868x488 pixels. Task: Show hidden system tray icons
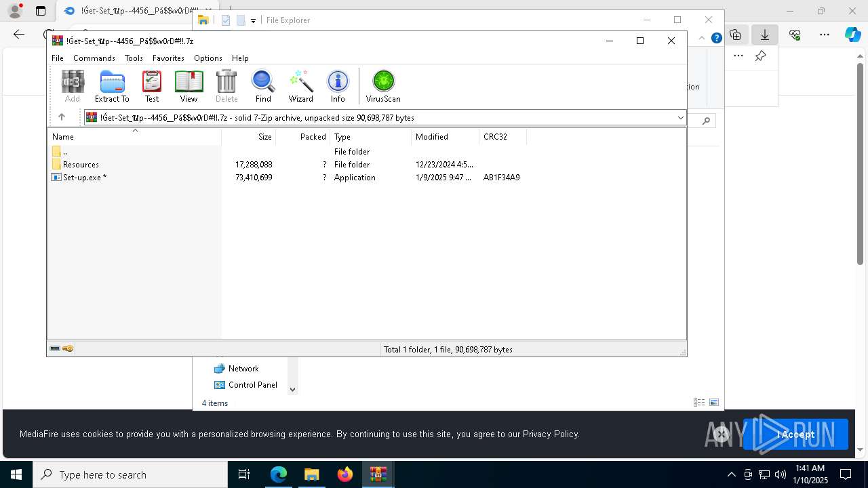coord(731,474)
